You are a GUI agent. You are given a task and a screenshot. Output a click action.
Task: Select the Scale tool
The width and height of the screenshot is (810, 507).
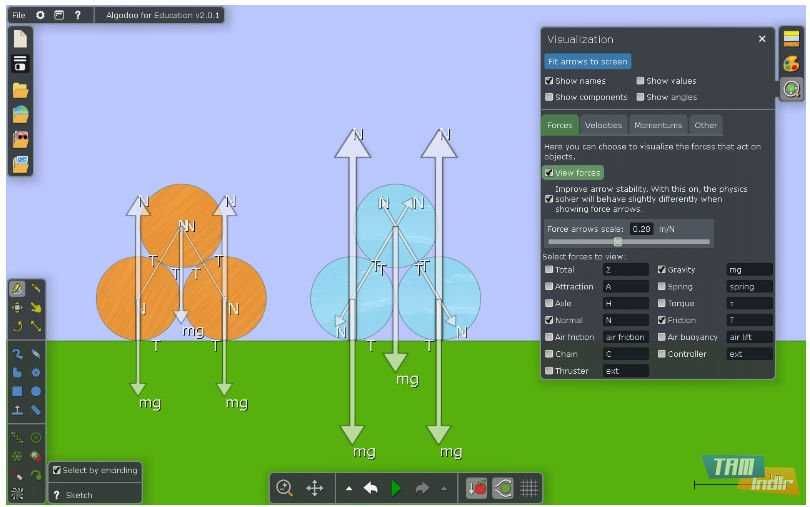[36, 326]
